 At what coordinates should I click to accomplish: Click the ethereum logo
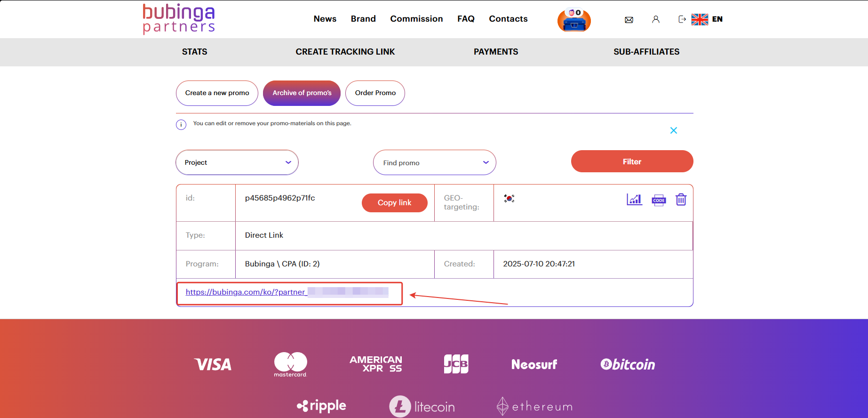coord(535,406)
